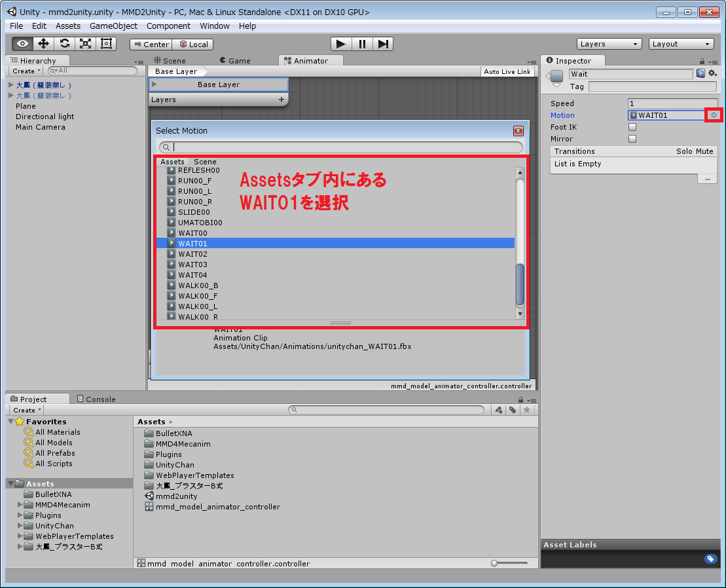Viewport: 726px width, 588px height.
Task: Collapse the Favorites tree
Action: [x=10, y=421]
